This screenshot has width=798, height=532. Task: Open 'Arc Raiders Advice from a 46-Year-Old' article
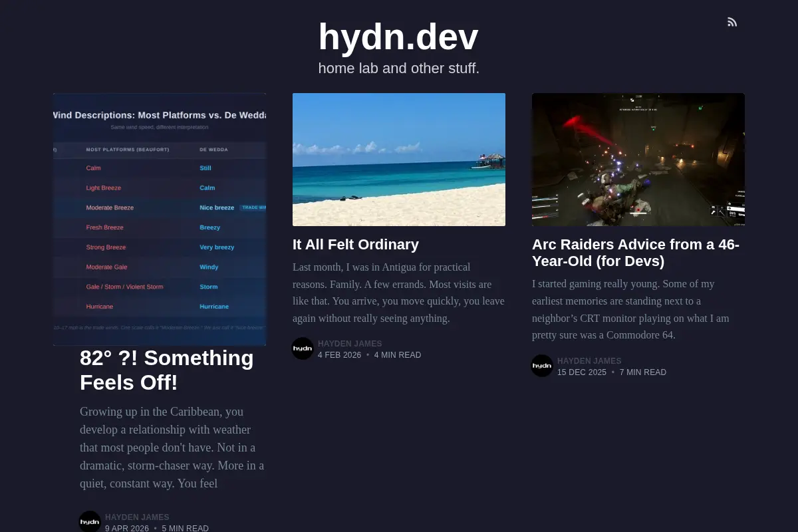tap(636, 253)
